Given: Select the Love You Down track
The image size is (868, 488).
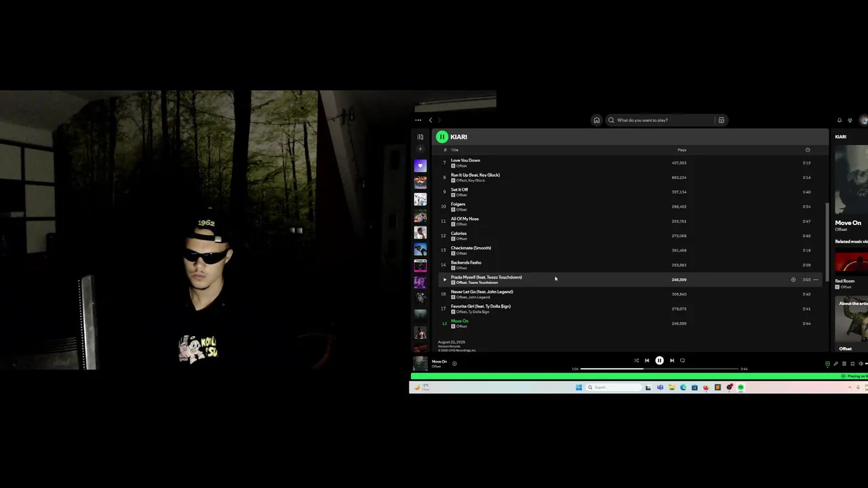Looking at the screenshot, I should tap(629, 163).
